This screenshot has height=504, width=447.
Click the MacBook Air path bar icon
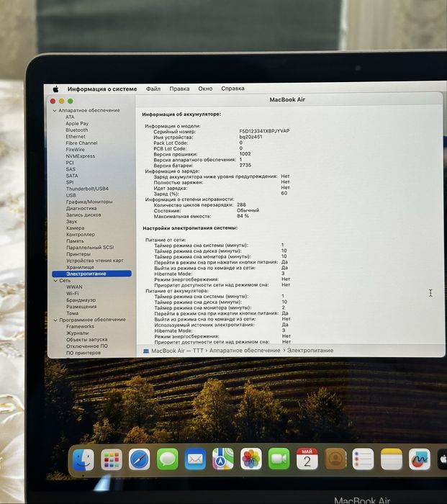(x=146, y=351)
